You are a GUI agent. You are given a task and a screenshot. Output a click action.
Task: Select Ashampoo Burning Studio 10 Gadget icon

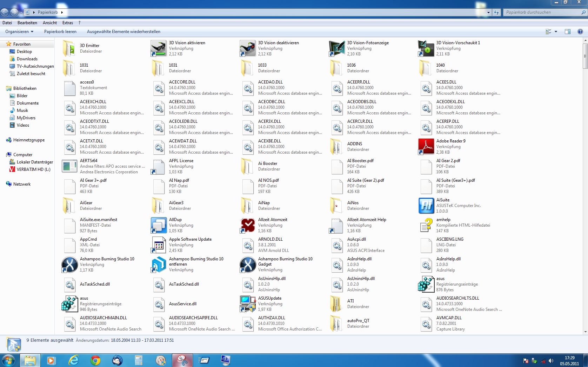pyautogui.click(x=248, y=265)
